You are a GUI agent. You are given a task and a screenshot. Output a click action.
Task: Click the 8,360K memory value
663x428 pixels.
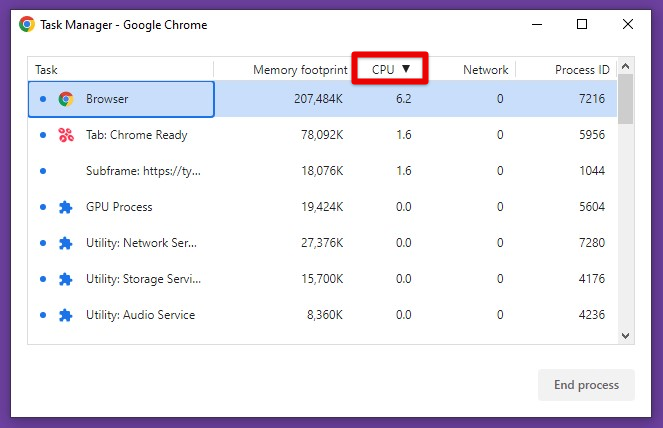[x=325, y=315]
